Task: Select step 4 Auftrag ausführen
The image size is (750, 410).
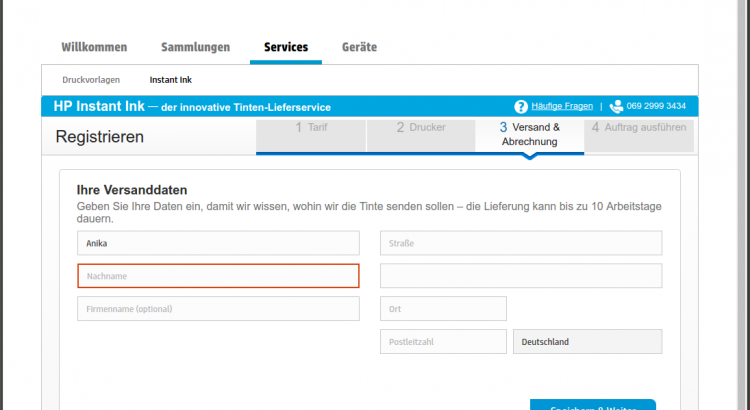Action: [x=639, y=136]
